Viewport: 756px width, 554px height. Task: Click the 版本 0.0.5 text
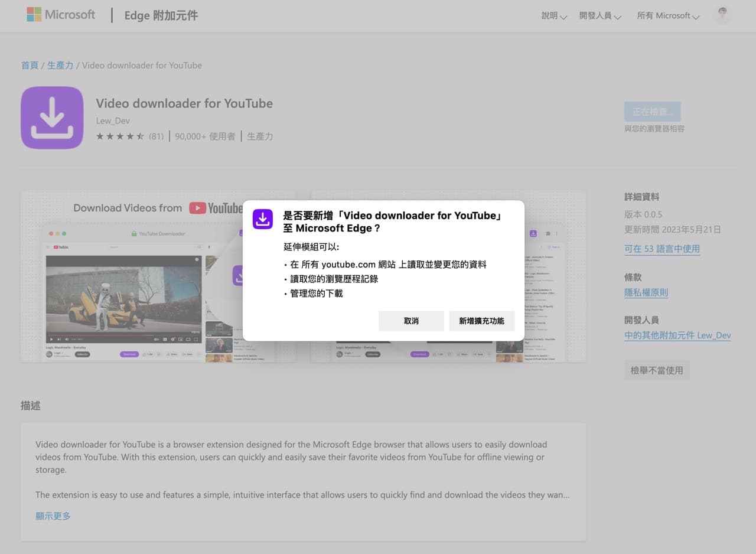click(x=643, y=214)
